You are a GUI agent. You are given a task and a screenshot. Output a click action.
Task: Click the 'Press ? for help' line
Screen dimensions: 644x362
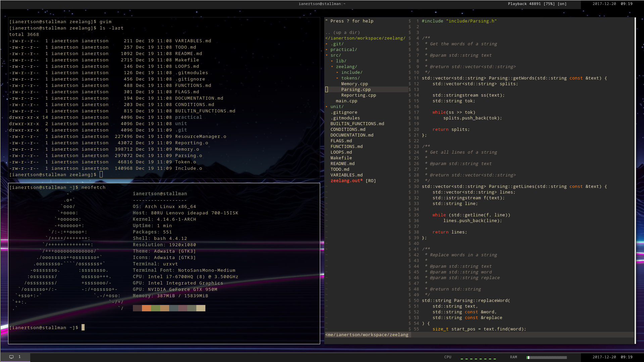pos(349,21)
